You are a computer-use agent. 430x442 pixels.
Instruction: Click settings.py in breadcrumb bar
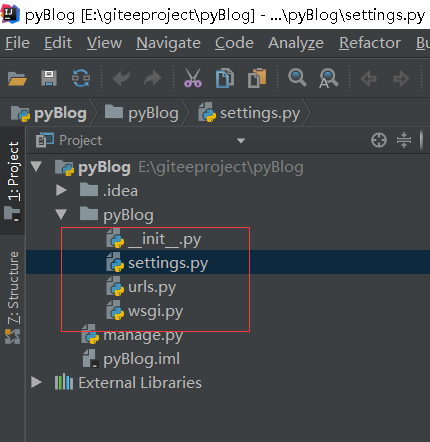249,114
